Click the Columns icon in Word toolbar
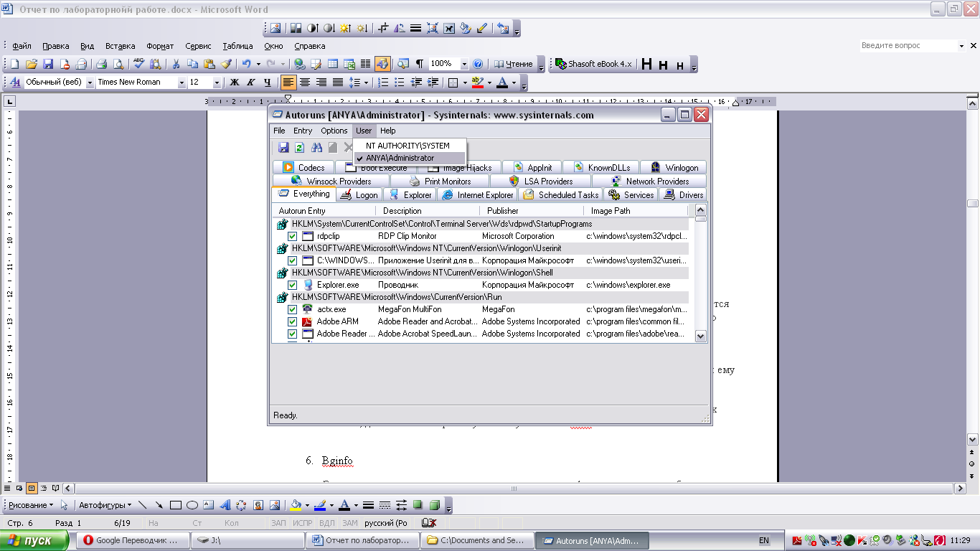The image size is (980, 551). coord(365,64)
